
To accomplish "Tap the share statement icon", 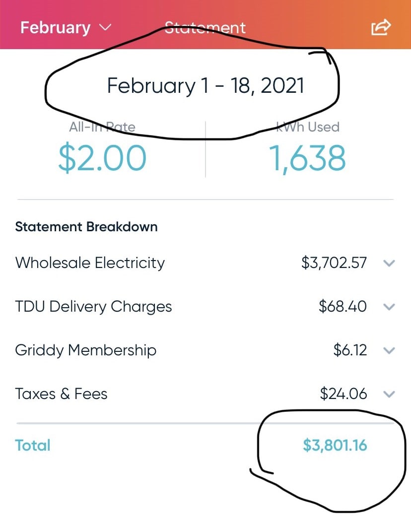I will tap(381, 27).
